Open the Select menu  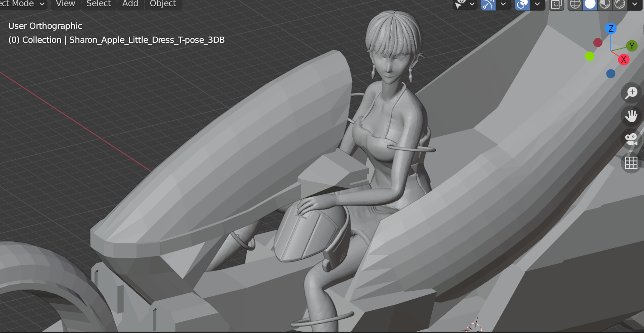99,3
